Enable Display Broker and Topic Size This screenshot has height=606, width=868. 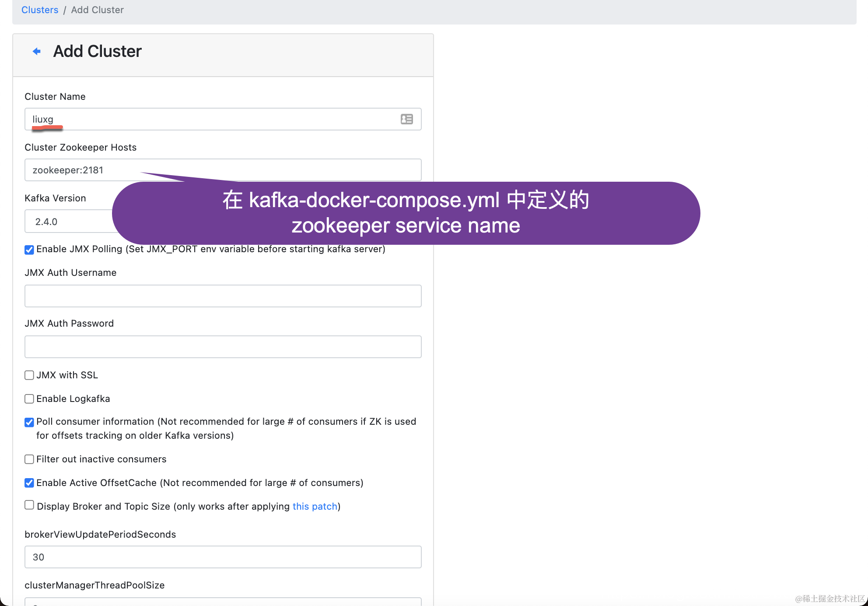29,505
